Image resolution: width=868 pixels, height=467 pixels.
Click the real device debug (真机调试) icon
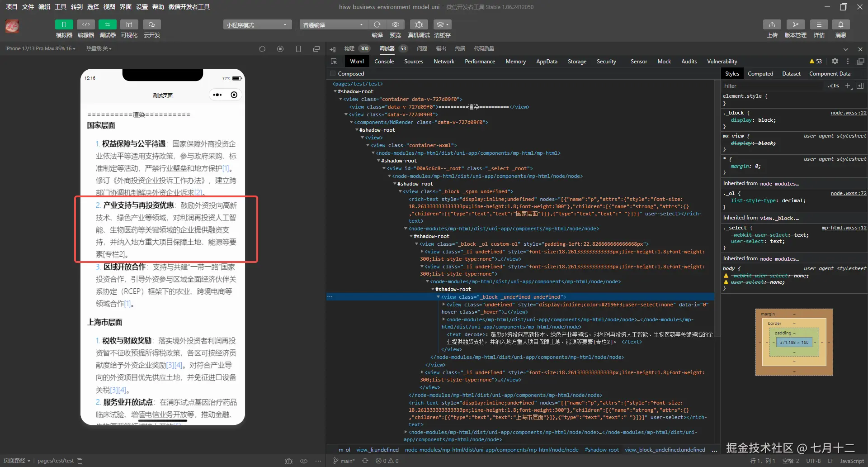(419, 24)
